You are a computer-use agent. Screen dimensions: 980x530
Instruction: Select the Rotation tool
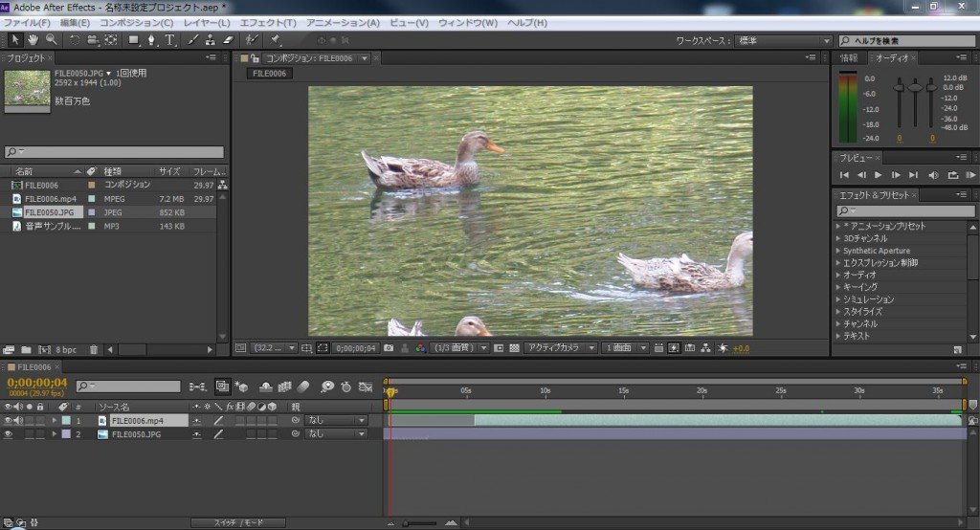(x=75, y=40)
